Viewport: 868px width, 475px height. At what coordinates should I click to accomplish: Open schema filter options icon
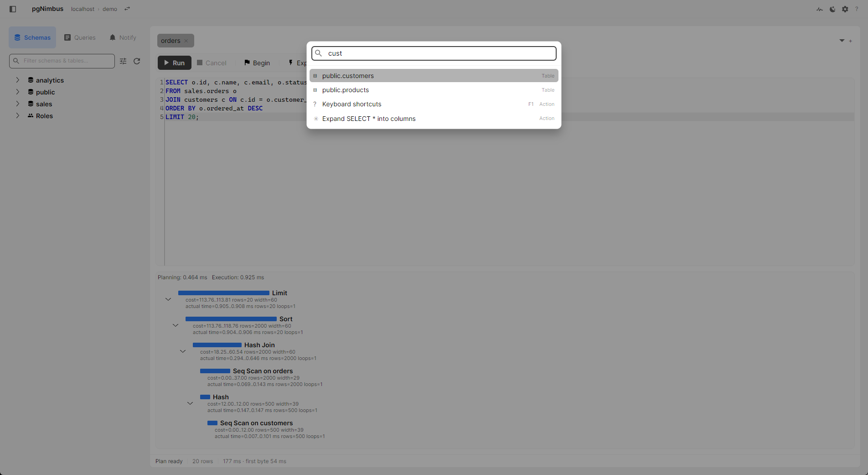(x=123, y=61)
